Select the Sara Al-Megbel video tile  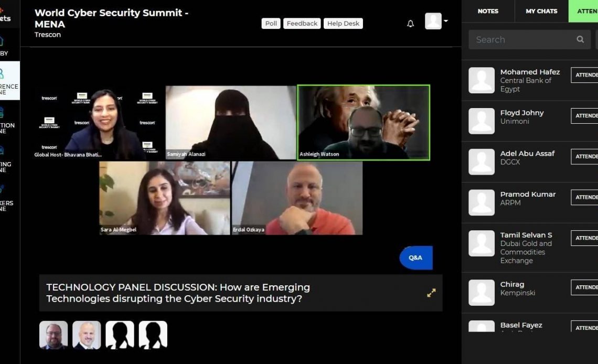tap(165, 198)
